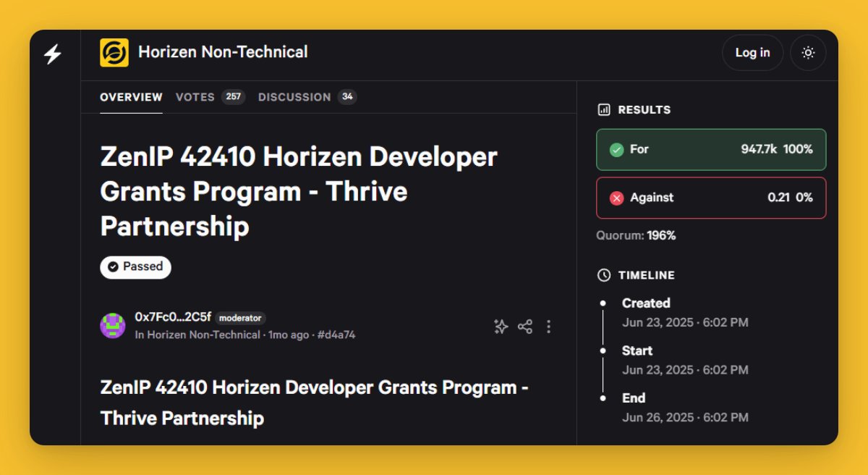This screenshot has height=475, width=868.
Task: Open the Horizen yellow space logo
Action: (x=114, y=53)
